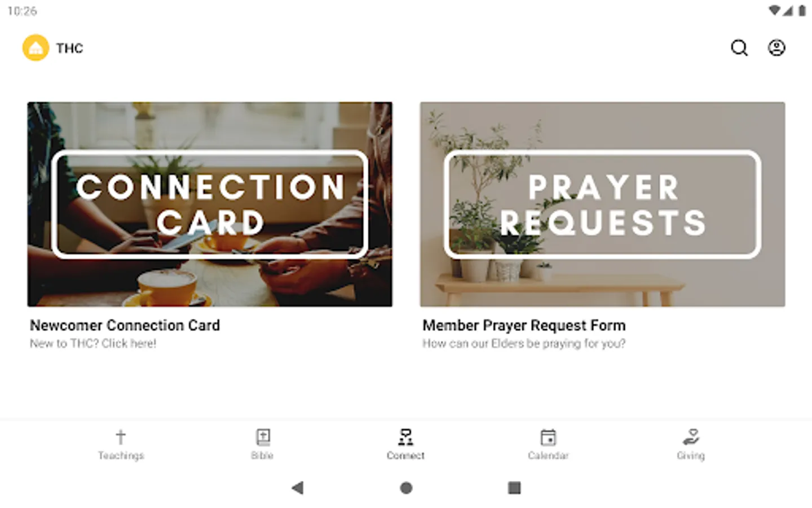
Task: Open the Giving hand icon
Action: coord(691,437)
